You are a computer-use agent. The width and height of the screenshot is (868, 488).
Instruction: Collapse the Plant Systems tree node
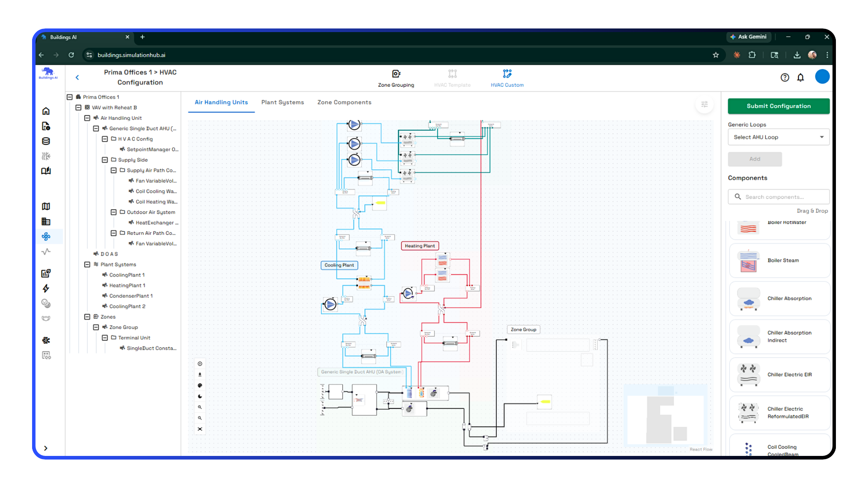(87, 264)
